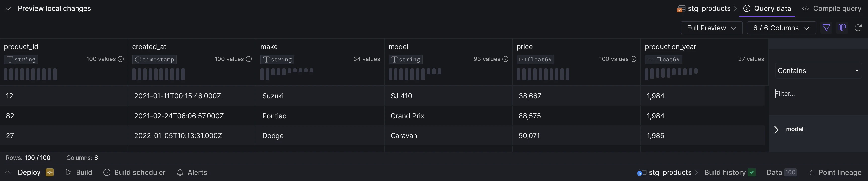Toggle the column statistics view icon
The height and width of the screenshot is (181, 868).
pyautogui.click(x=842, y=28)
